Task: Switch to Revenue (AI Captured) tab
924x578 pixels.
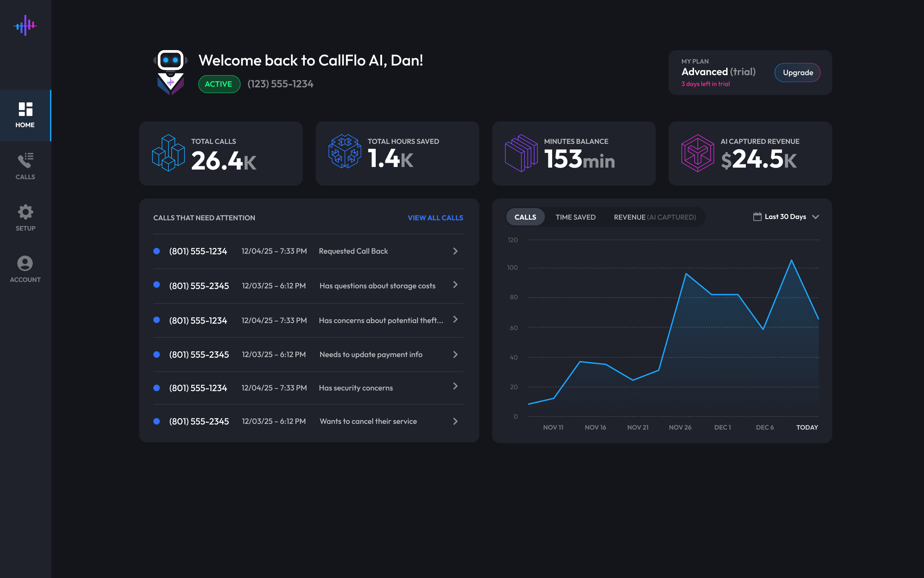Action: pyautogui.click(x=655, y=217)
